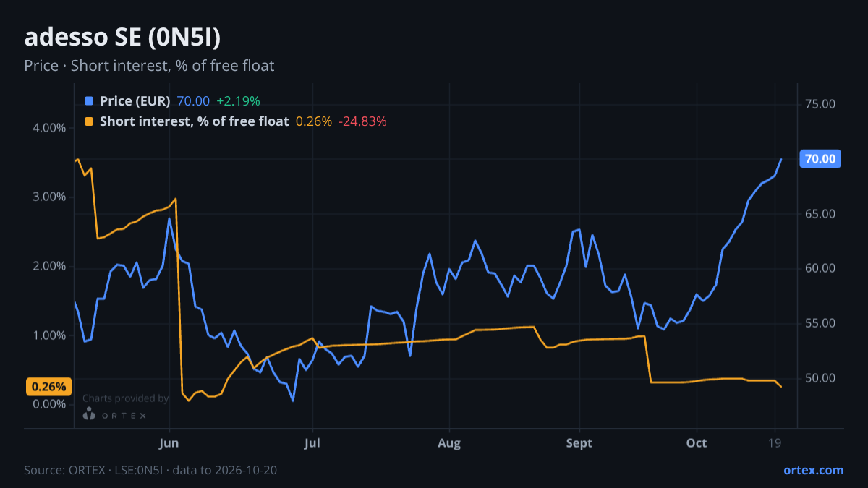Click the 4.00% left axis label
Screen dimensions: 868x488
click(50, 128)
